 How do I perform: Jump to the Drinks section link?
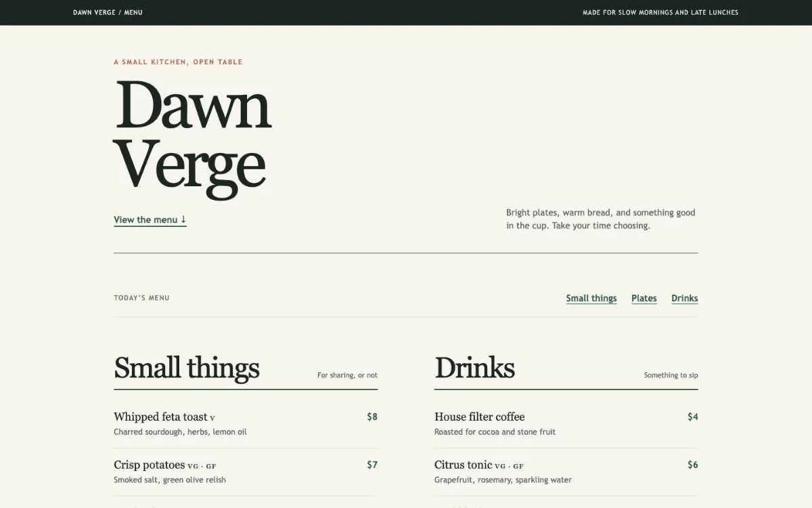pos(685,298)
